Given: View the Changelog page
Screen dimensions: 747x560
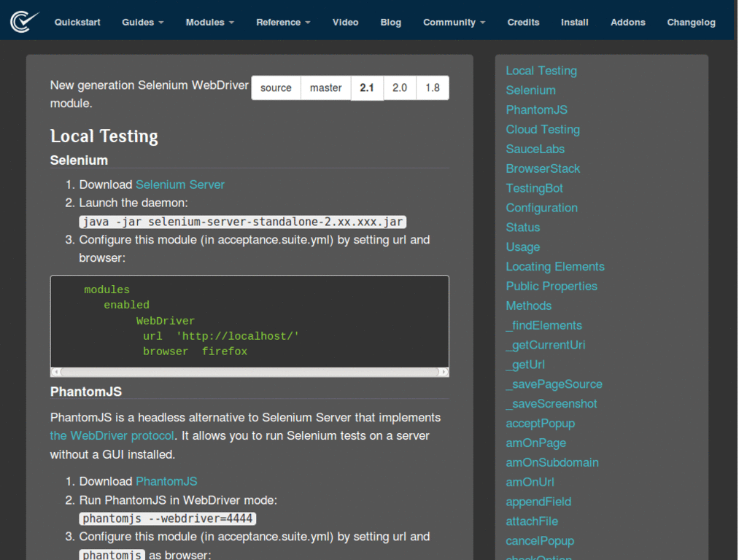Looking at the screenshot, I should (x=691, y=23).
